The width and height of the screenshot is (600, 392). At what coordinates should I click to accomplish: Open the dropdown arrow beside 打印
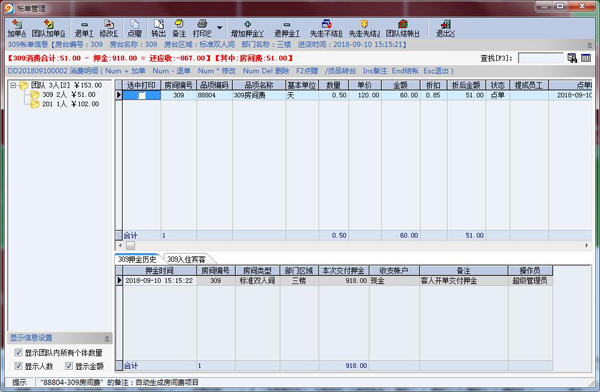(x=220, y=28)
